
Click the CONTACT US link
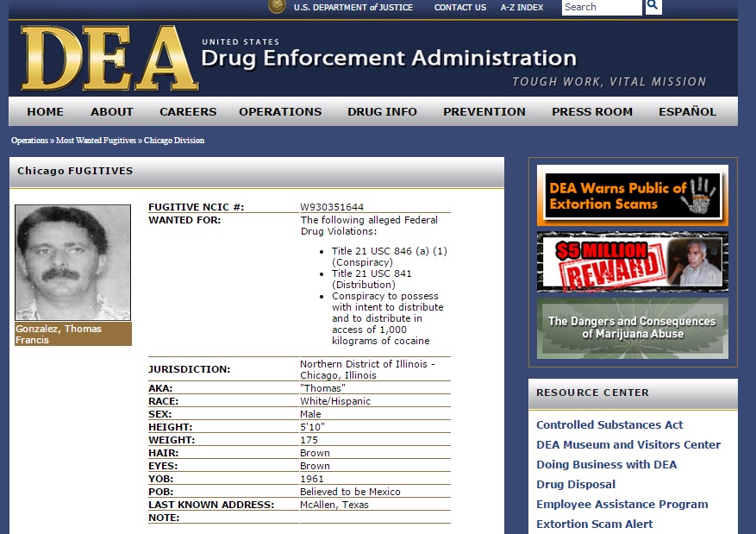coord(459,8)
